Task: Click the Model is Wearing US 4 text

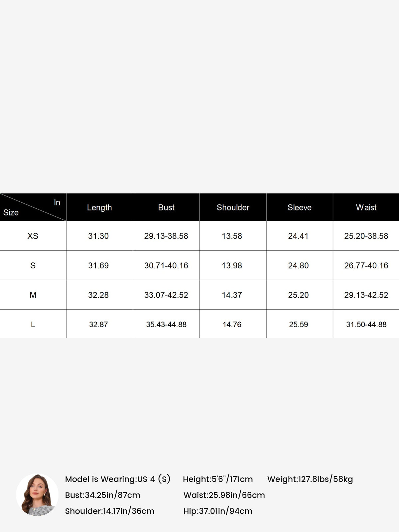Action: 118,479
